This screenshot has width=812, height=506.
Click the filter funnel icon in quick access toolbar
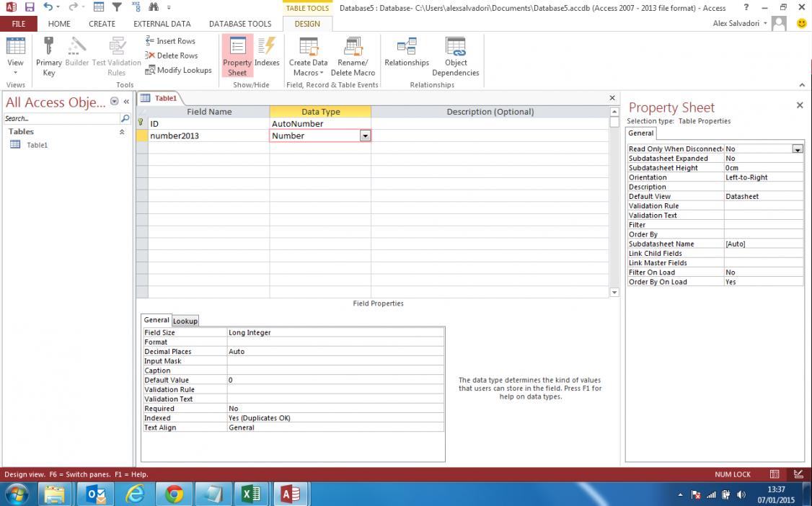click(x=118, y=7)
